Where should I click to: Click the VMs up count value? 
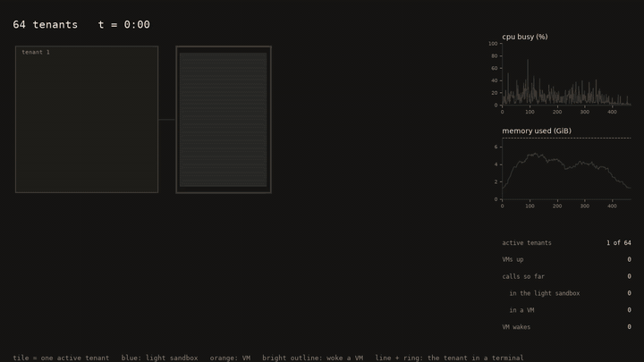coord(629,260)
